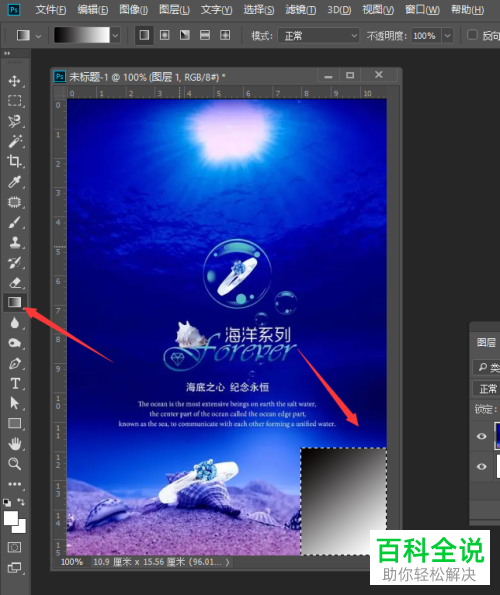The image size is (500, 595).
Task: Select the Pen tool
Action: pos(14,364)
